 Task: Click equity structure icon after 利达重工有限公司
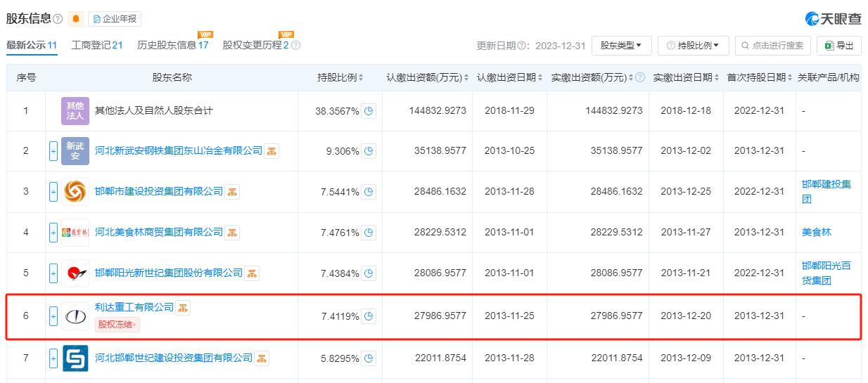pyautogui.click(x=183, y=307)
